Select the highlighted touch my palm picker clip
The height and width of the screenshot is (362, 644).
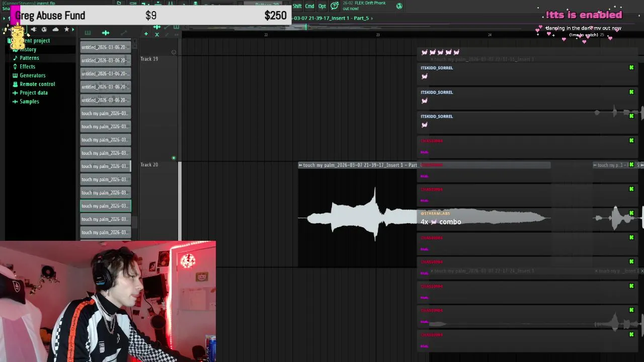(106, 206)
